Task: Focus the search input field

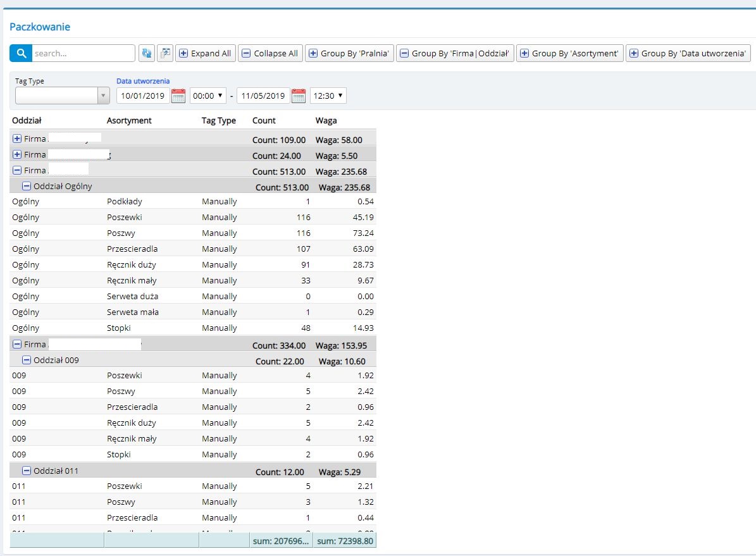Action: tap(84, 53)
